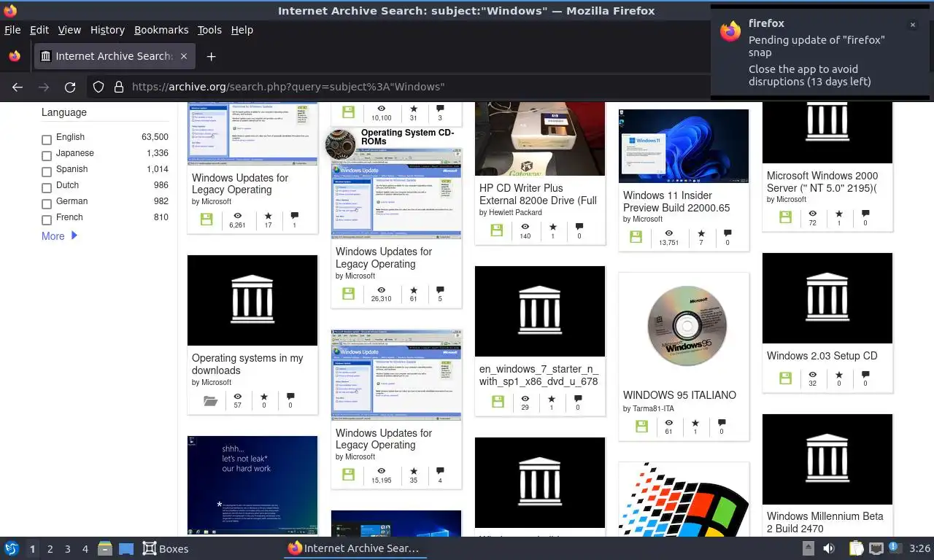Viewport: 934px width, 560px height.
Task: Expand the system tray arrow in taskbar
Action: click(x=808, y=548)
